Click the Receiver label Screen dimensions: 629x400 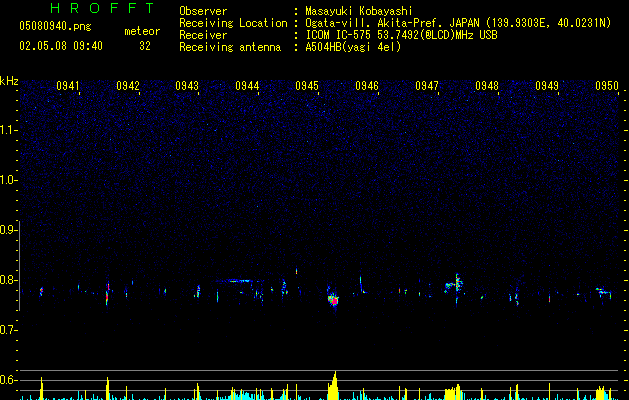(203, 35)
